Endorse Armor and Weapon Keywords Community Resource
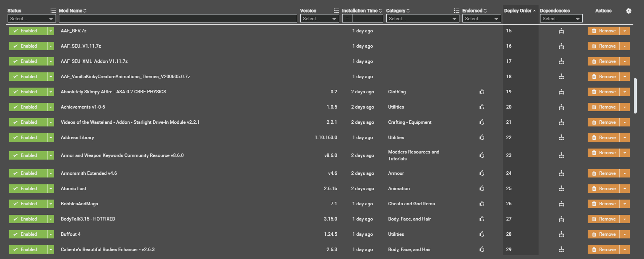 [482, 155]
